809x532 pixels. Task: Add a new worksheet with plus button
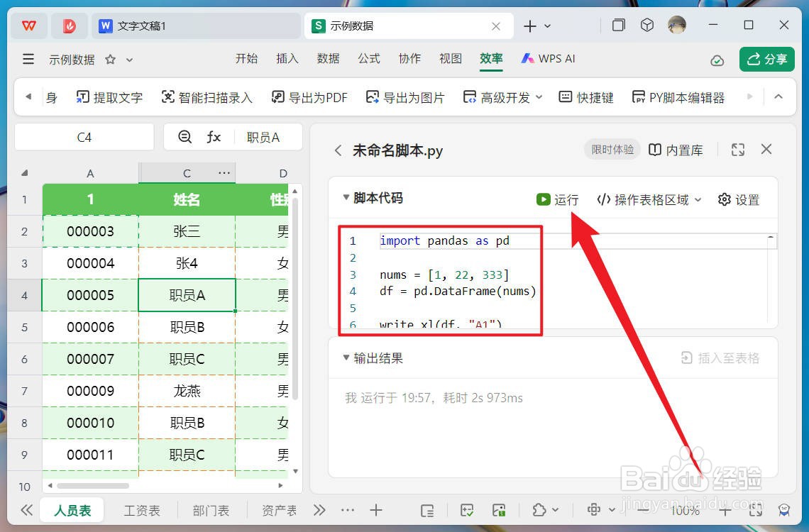click(x=376, y=510)
